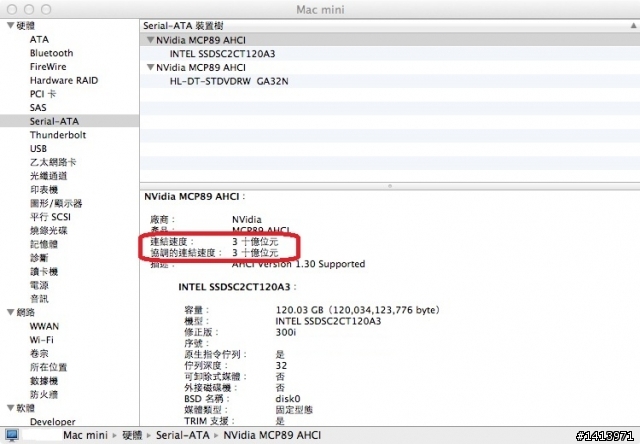Viewport: 640px width, 444px height.
Task: Select PCI 卡 in the sidebar
Action: (x=43, y=94)
